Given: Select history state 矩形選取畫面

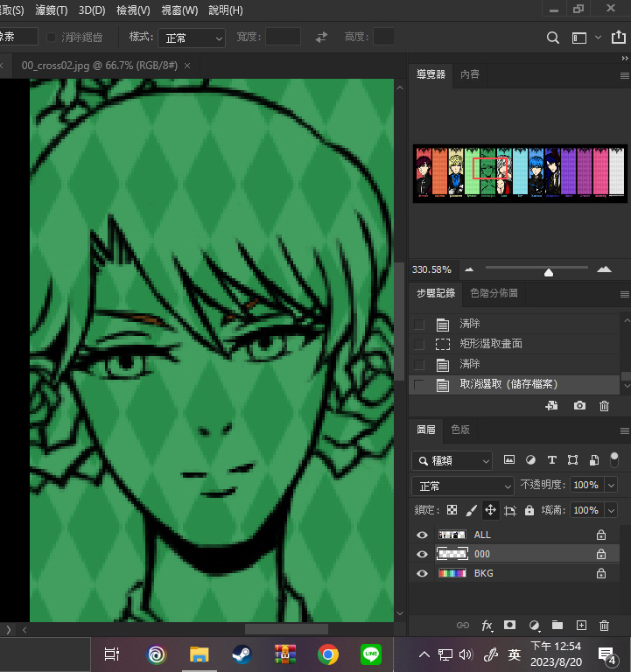Looking at the screenshot, I should [515, 344].
